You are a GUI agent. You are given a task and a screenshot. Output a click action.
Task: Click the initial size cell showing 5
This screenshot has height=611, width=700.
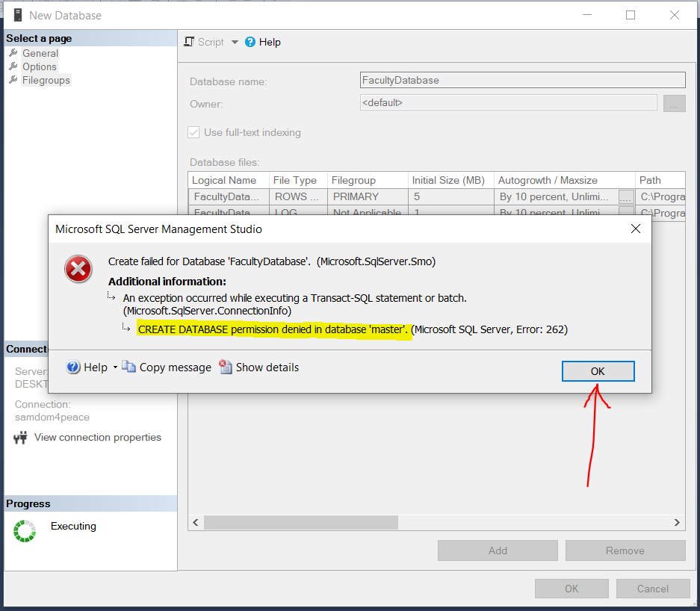tap(451, 197)
